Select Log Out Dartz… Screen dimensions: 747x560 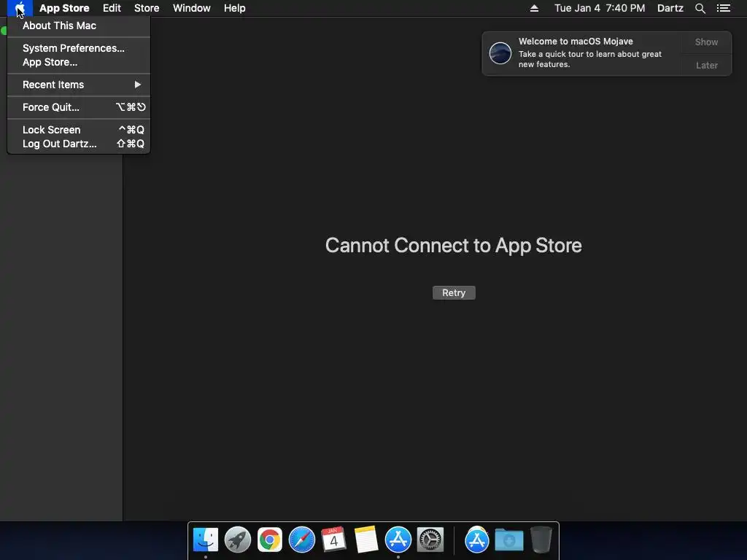coord(79,144)
